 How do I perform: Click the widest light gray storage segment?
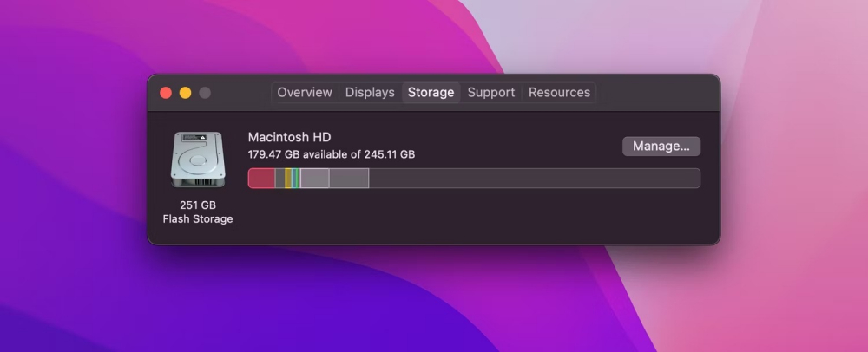[x=349, y=178]
